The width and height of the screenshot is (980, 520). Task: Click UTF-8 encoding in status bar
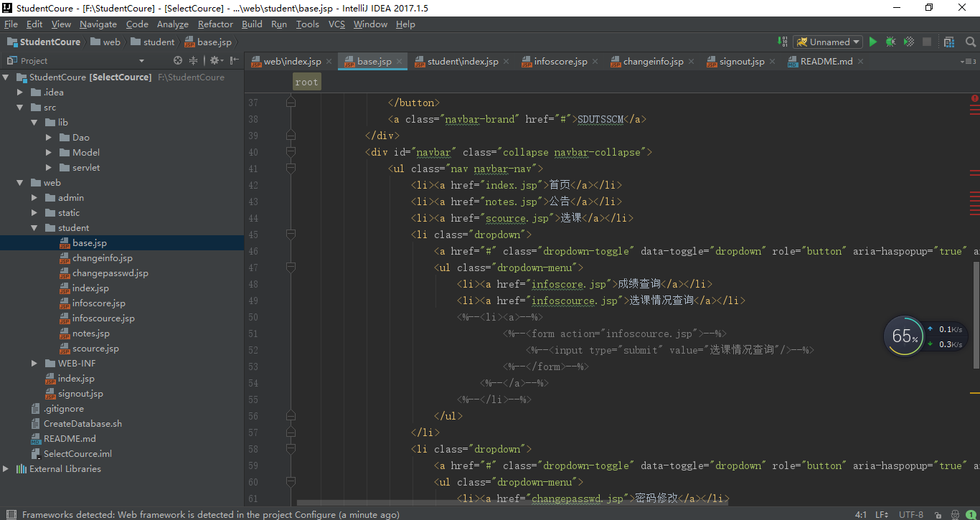pos(911,514)
